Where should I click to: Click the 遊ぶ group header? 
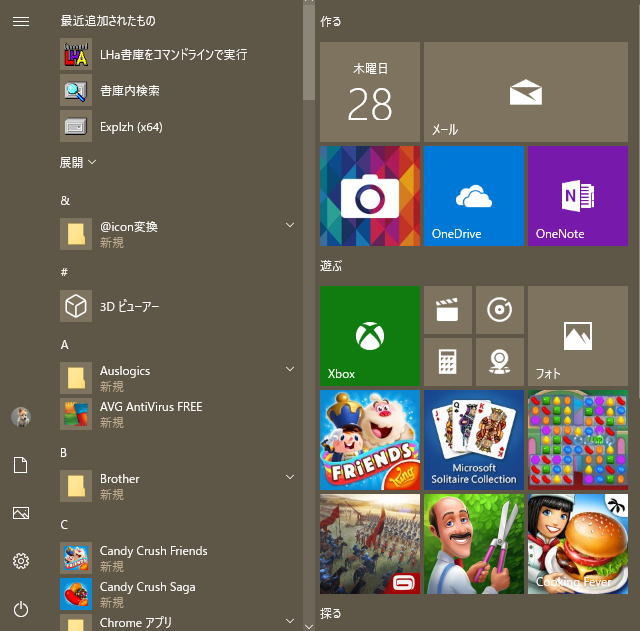point(331,266)
